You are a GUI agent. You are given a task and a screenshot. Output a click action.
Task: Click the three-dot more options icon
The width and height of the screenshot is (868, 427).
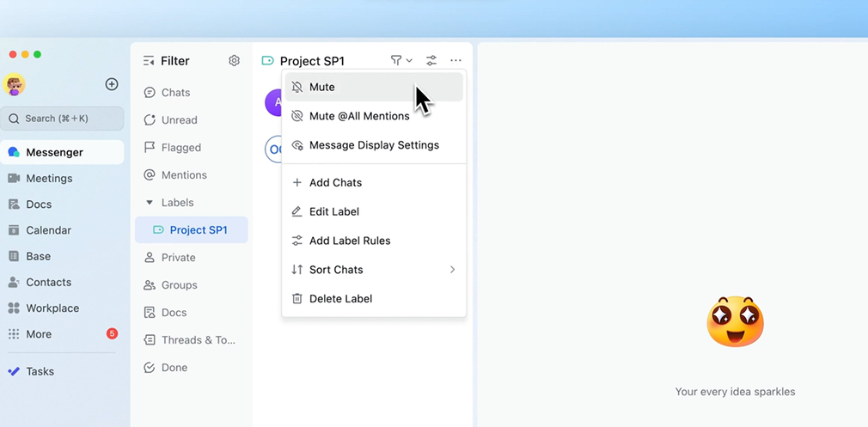pyautogui.click(x=455, y=60)
